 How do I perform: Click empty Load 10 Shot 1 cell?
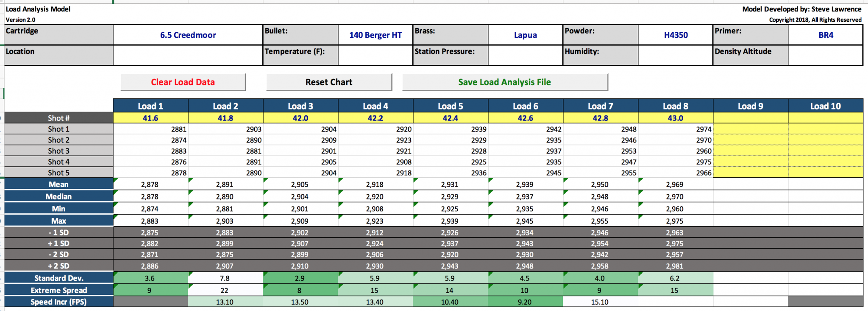pyautogui.click(x=826, y=129)
